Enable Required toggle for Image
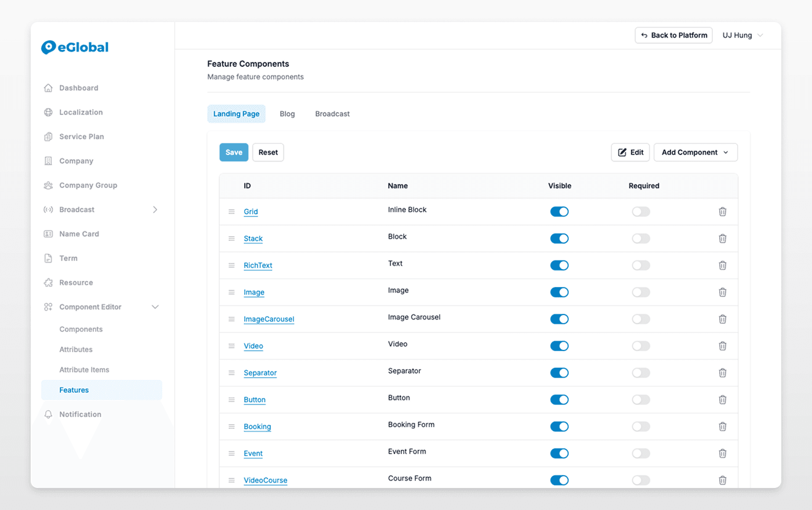This screenshot has height=510, width=812. coord(640,292)
